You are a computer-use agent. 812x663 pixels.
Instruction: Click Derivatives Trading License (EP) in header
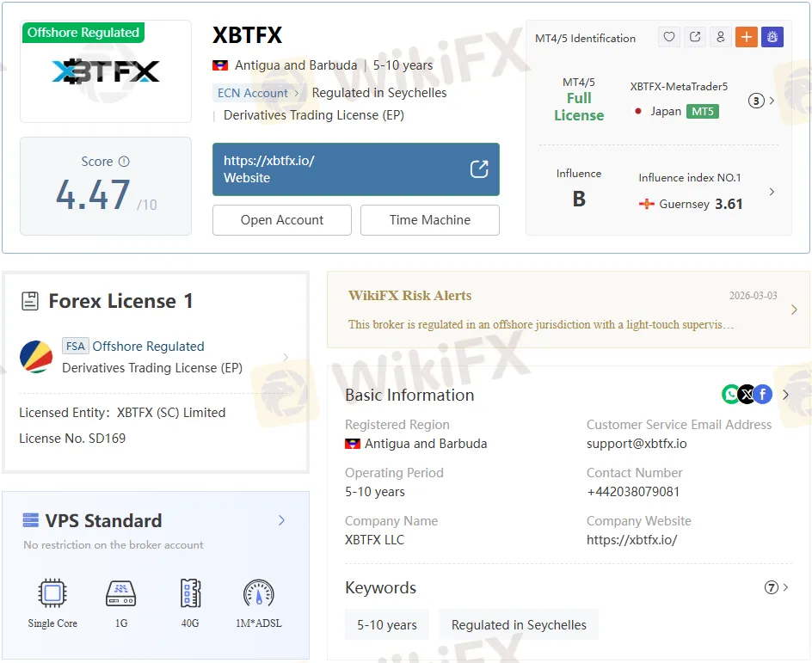click(x=314, y=115)
